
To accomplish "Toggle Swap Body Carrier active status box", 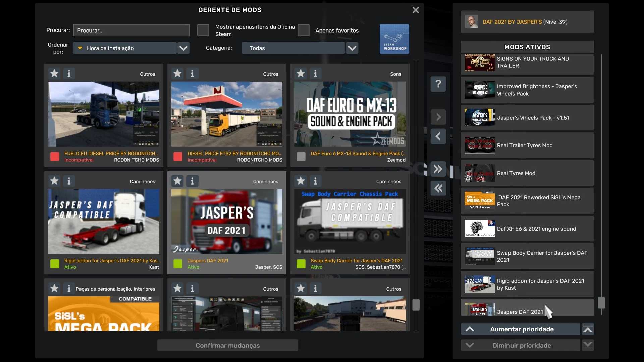I will pos(301,264).
